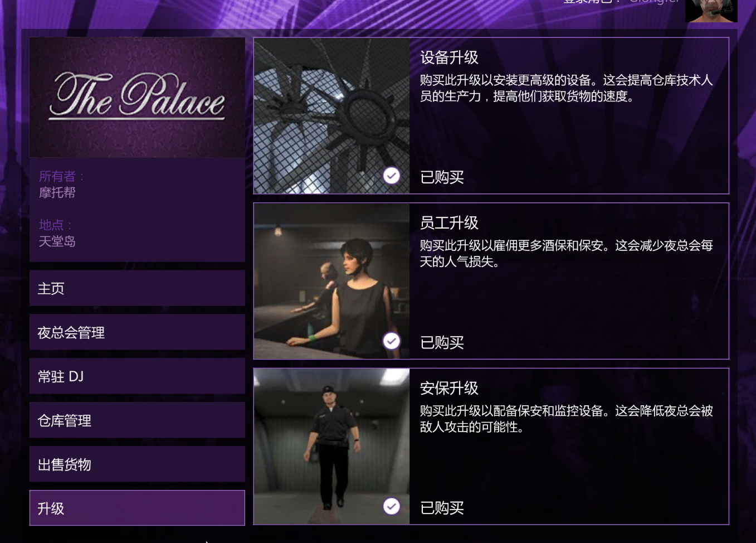This screenshot has width=756, height=543.
Task: Click the checkmark on 设备升级 image
Action: point(392,176)
